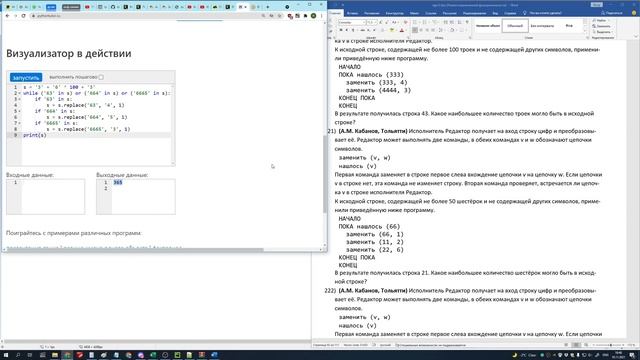Image resolution: width=640 pixels, height=360 pixels.
Task: Go back in the browser
Action: [7, 16]
